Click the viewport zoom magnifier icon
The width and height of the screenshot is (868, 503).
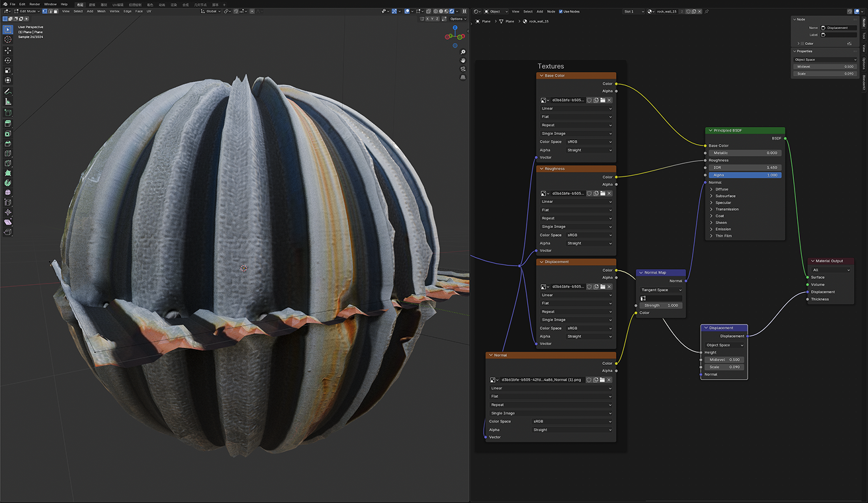463,52
